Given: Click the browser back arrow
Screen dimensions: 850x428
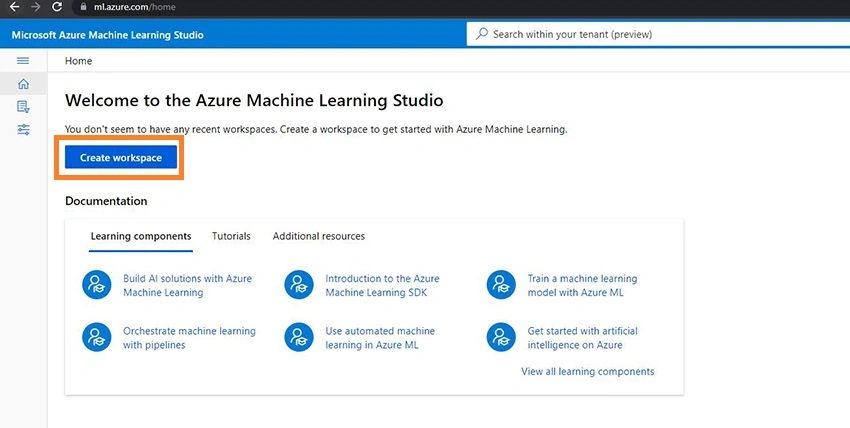Looking at the screenshot, I should click(x=15, y=7).
